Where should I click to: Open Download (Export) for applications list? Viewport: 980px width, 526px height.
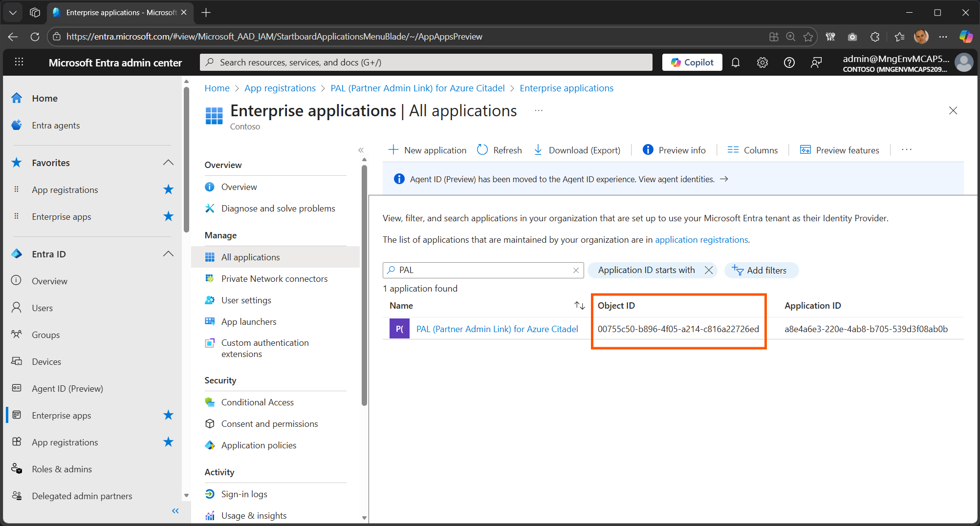coord(538,150)
